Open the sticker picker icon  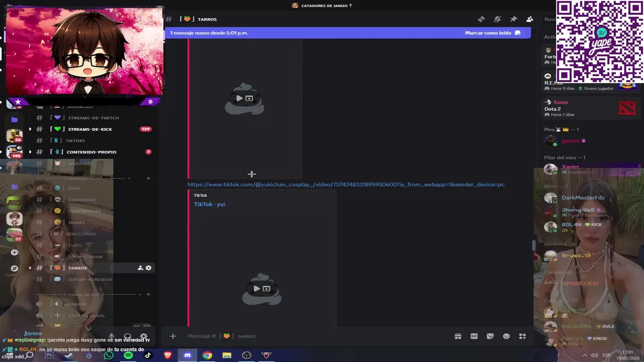click(x=490, y=336)
